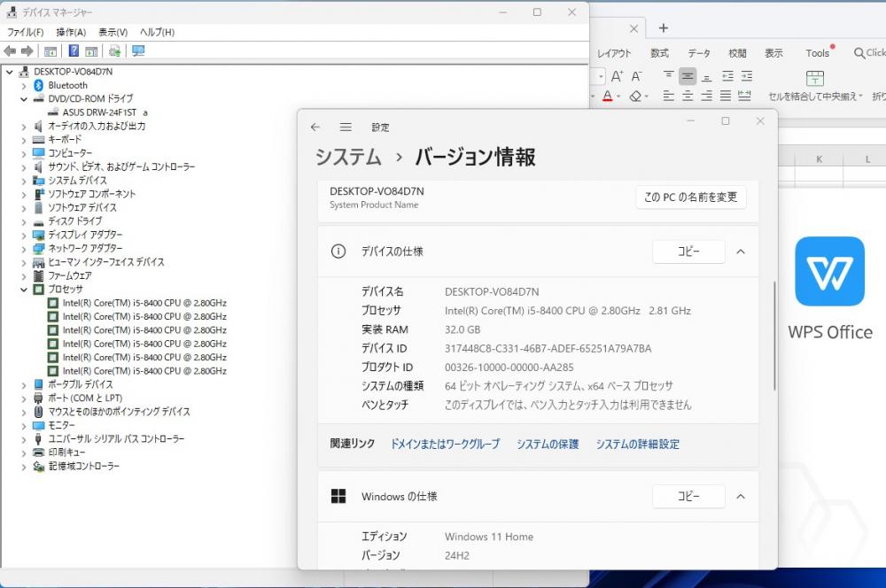Align cell text to top in WPS

click(668, 75)
